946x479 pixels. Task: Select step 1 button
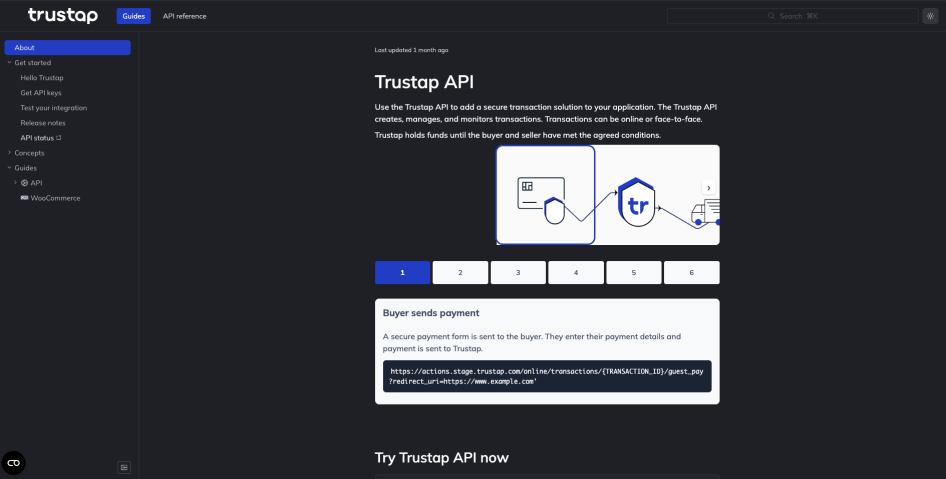click(x=402, y=273)
